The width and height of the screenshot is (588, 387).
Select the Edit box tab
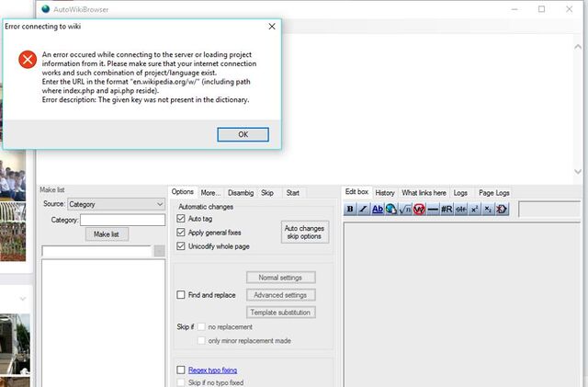(356, 192)
